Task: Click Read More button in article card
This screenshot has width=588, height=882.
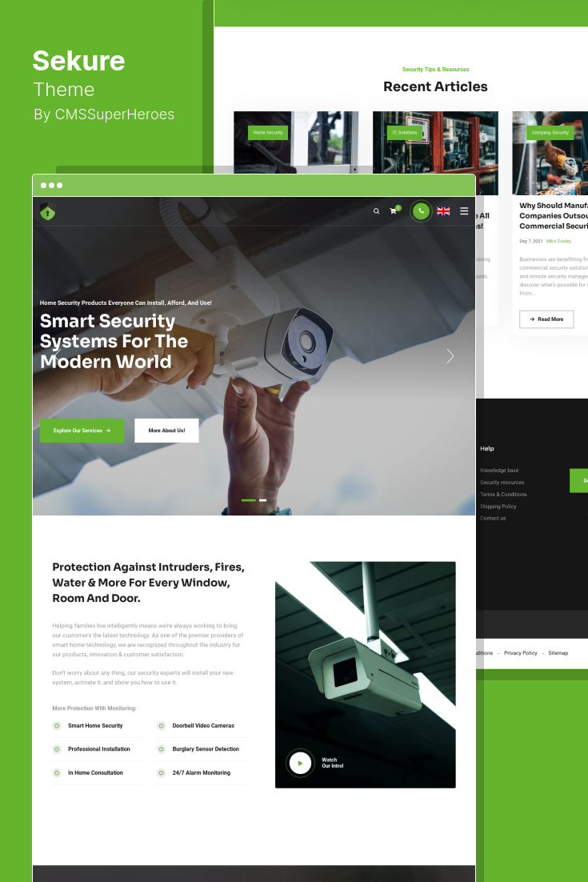Action: point(546,319)
